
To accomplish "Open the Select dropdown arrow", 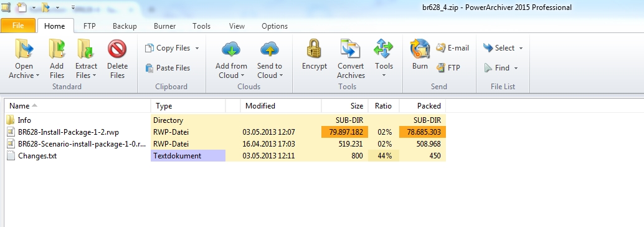I will tap(521, 49).
